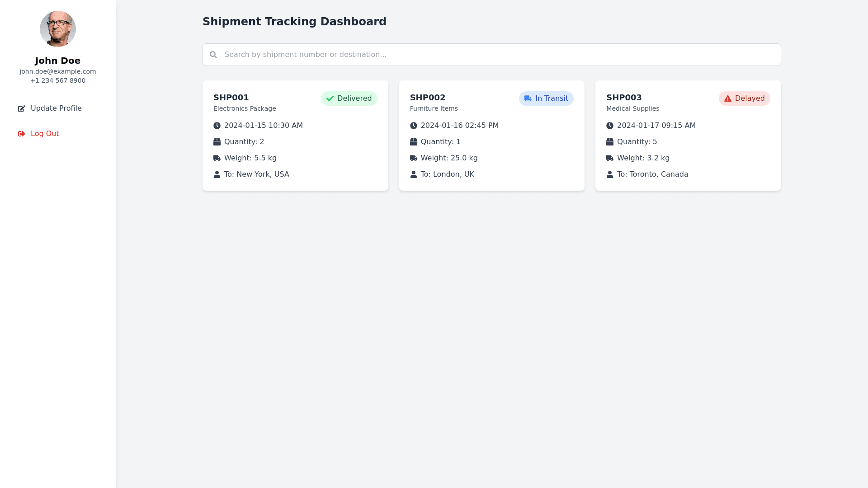Click the In Transit status badge
Image resolution: width=868 pixels, height=488 pixels.
pyautogui.click(x=546, y=99)
